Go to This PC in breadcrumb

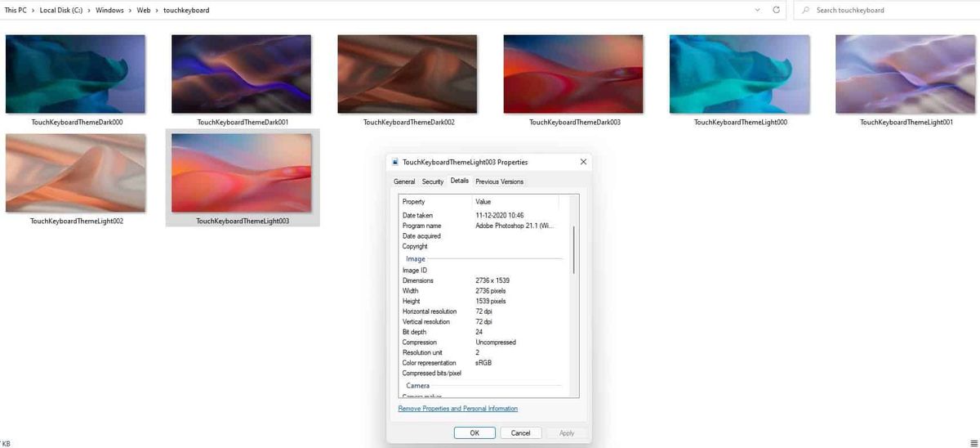(x=16, y=10)
